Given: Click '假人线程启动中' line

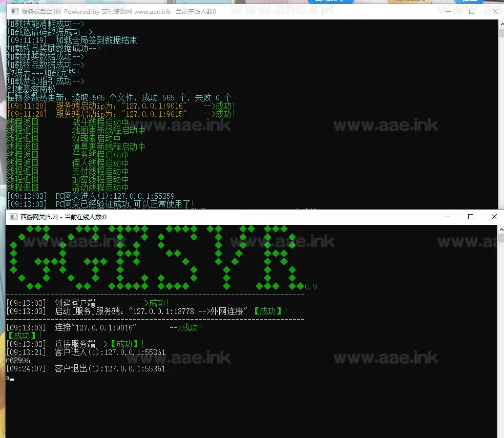Looking at the screenshot, I should (x=68, y=163).
